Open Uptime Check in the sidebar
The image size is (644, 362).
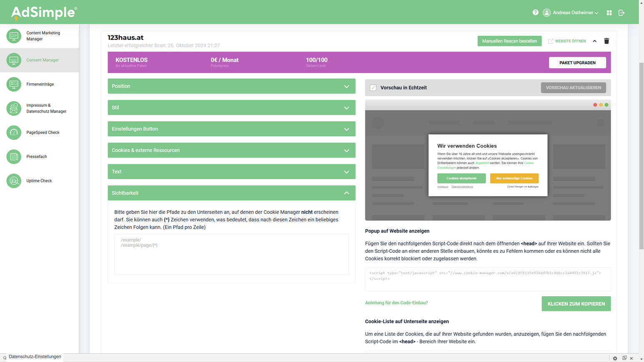(40, 181)
